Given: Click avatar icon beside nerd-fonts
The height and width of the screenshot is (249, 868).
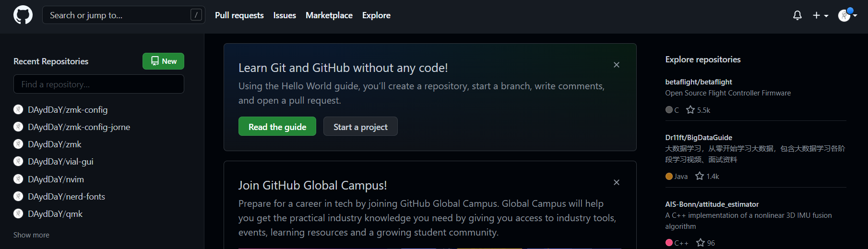Looking at the screenshot, I should [x=18, y=196].
